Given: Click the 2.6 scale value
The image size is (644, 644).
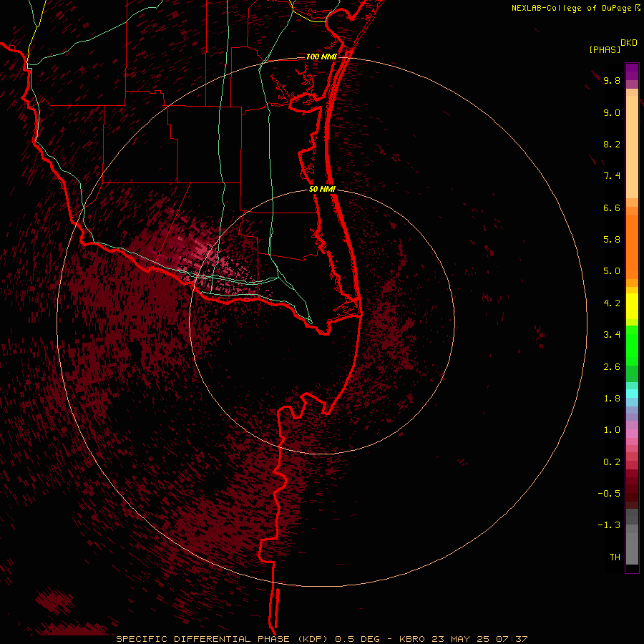Looking at the screenshot, I should coord(612,367).
